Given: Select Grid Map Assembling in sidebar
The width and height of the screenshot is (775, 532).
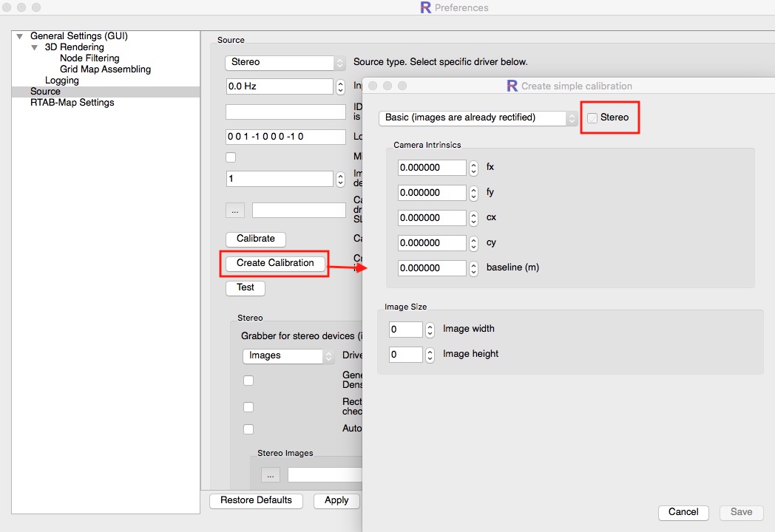Looking at the screenshot, I should point(105,69).
